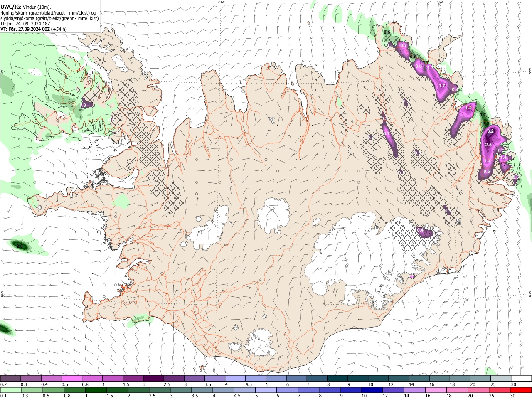The image size is (532, 399).
Task: Click the 15W longitude label
Action: pyautogui.click(x=440, y=2)
